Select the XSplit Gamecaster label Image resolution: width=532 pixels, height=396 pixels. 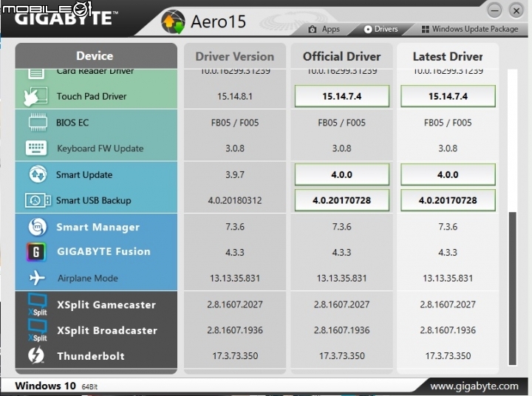coord(106,304)
